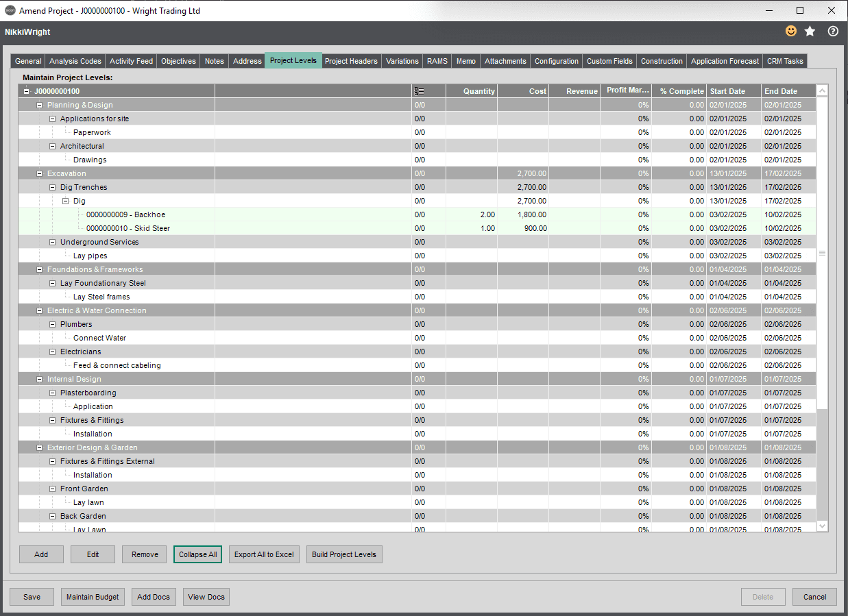Open help via question mark icon

click(833, 32)
